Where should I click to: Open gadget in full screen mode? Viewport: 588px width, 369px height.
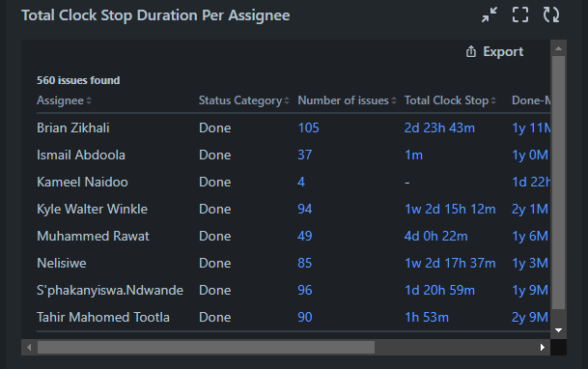coord(520,15)
